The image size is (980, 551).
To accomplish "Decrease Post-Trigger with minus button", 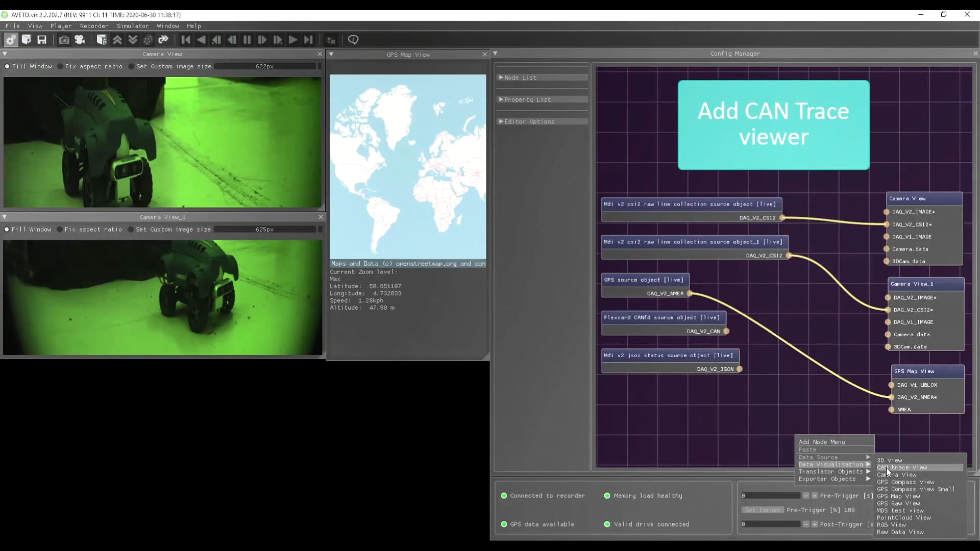I will (806, 524).
